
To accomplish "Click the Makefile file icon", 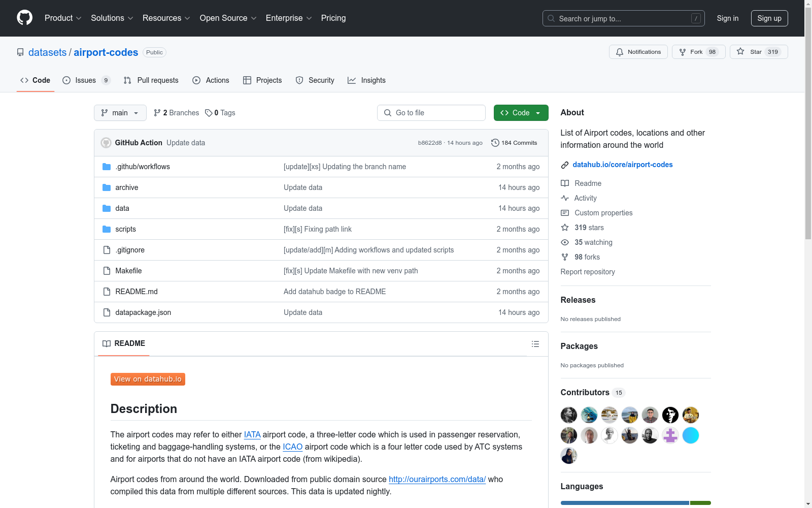I will (107, 271).
